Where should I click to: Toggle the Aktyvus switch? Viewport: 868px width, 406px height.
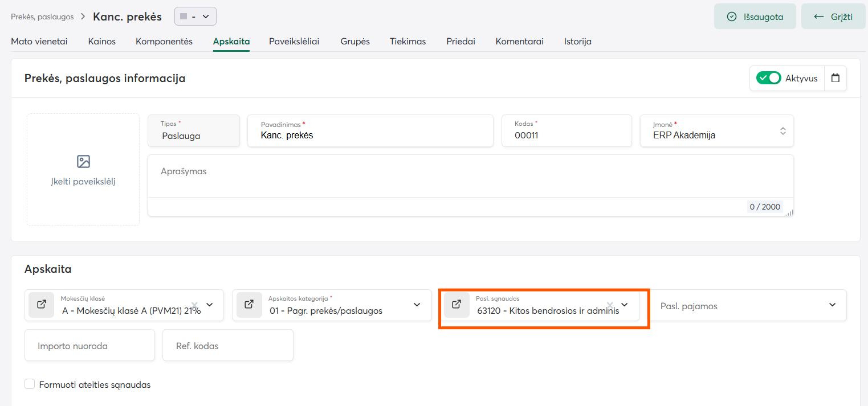click(x=768, y=79)
